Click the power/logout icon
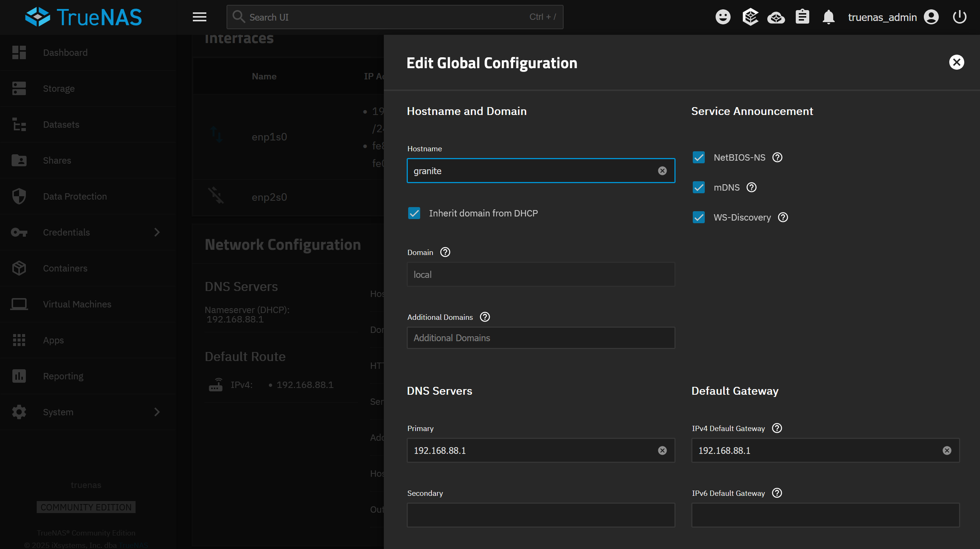This screenshot has width=980, height=549. 959,17
